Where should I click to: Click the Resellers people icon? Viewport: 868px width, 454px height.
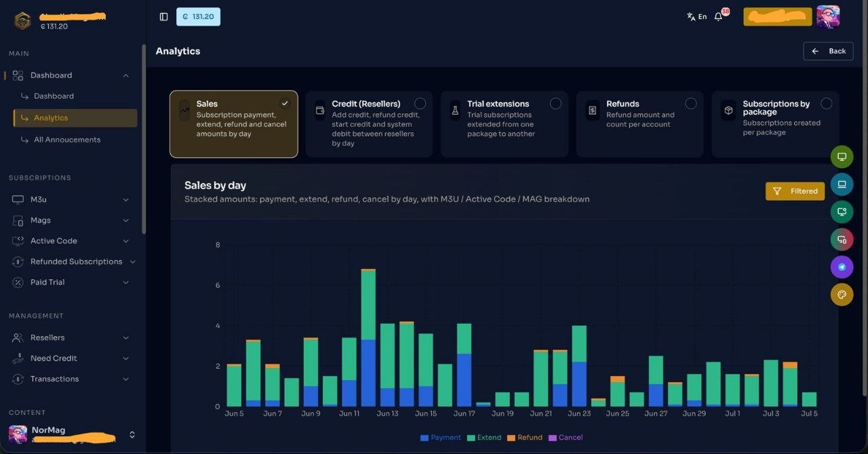[18, 337]
